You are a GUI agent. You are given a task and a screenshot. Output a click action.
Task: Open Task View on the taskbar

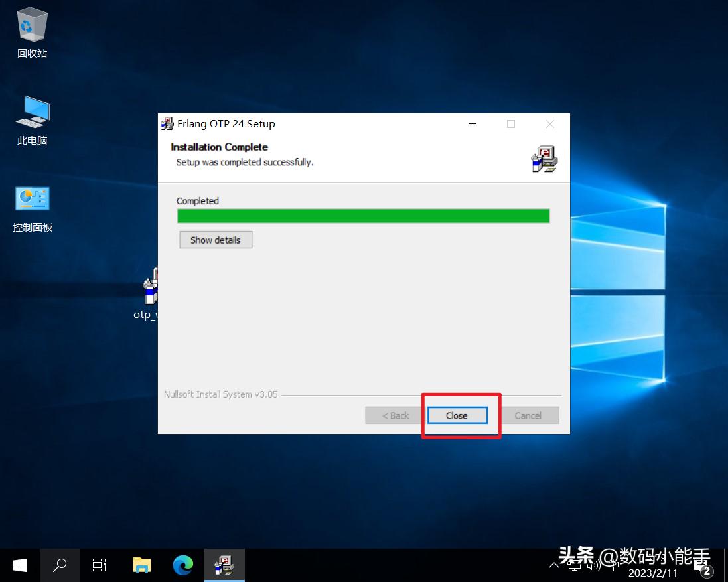[x=100, y=565]
